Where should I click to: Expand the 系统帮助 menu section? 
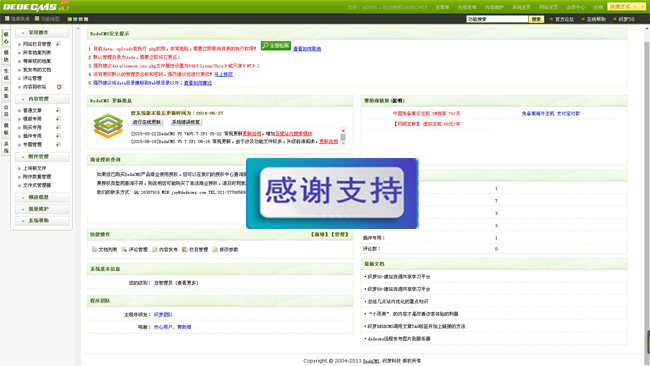(x=42, y=221)
